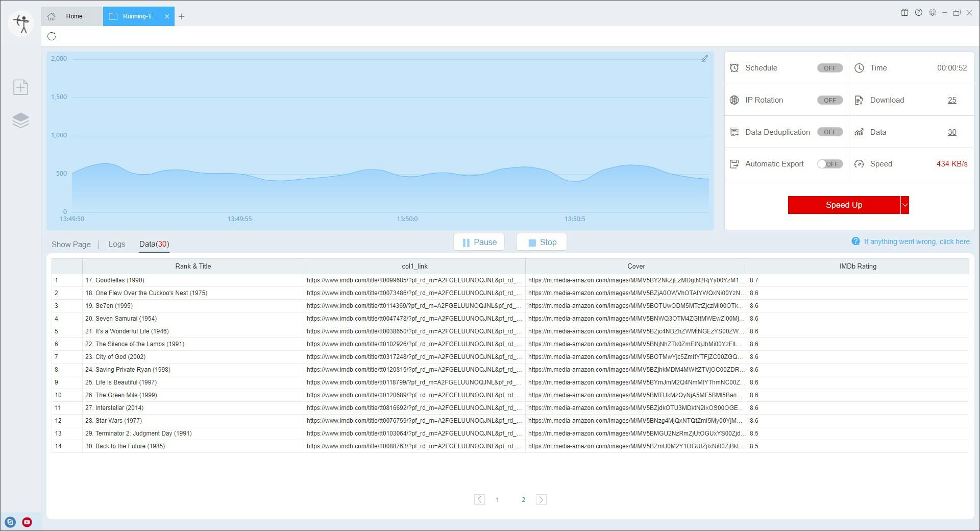This screenshot has width=980, height=531.
Task: Click the IMDb Rating column header
Action: [x=858, y=267]
